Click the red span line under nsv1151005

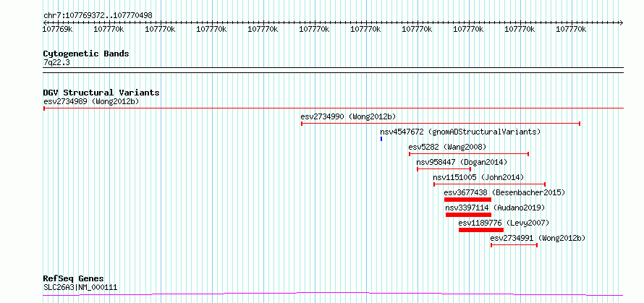click(489, 184)
